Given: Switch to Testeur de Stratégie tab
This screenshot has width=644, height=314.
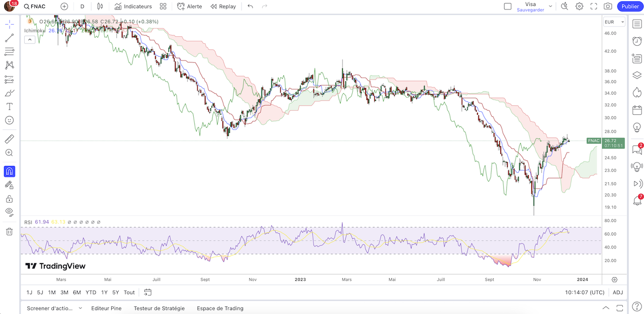Looking at the screenshot, I should click(x=159, y=308).
